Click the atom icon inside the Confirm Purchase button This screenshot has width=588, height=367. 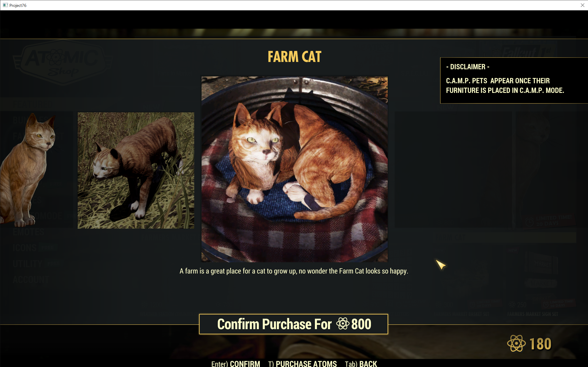coord(343,324)
